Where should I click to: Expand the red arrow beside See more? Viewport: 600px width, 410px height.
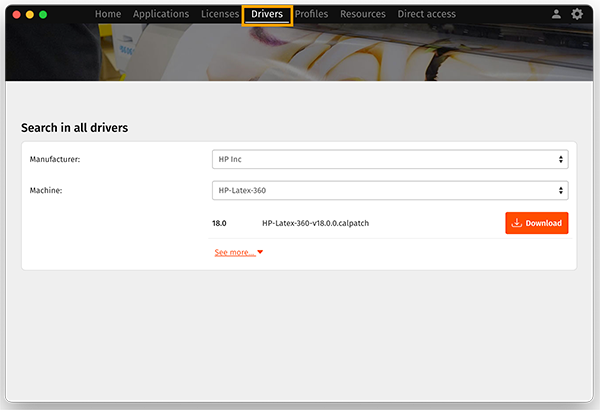pos(260,253)
